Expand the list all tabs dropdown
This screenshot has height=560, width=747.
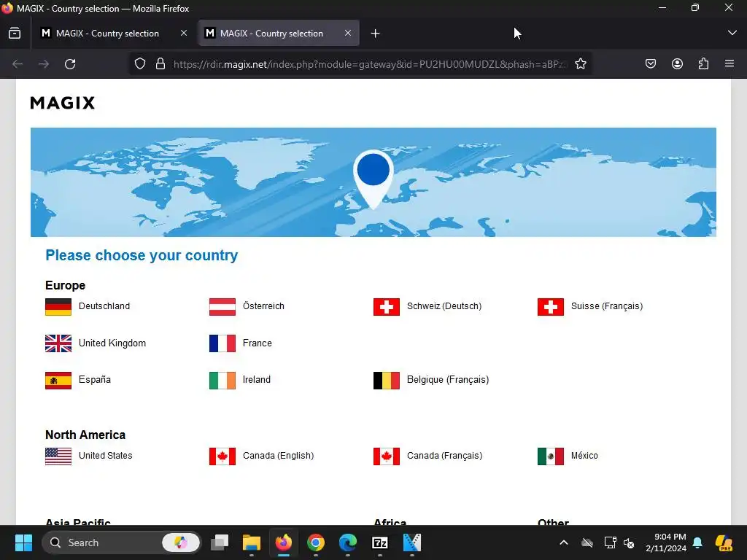[x=732, y=34]
